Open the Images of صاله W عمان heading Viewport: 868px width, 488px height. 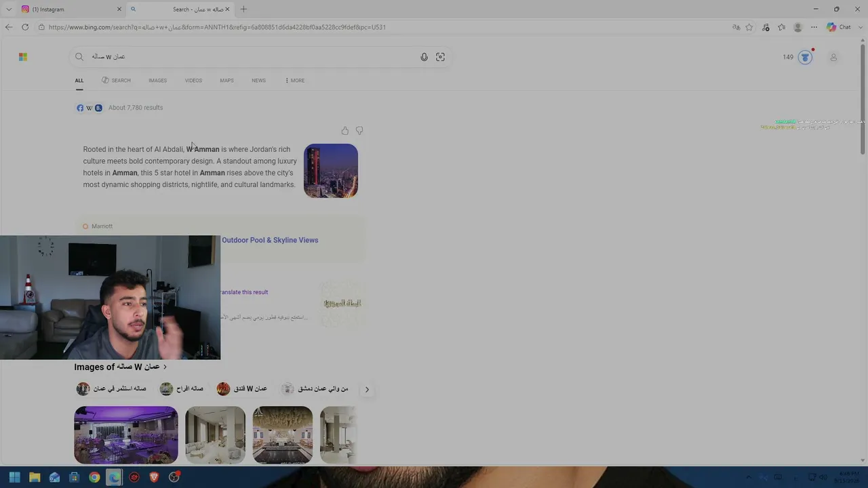click(x=120, y=367)
